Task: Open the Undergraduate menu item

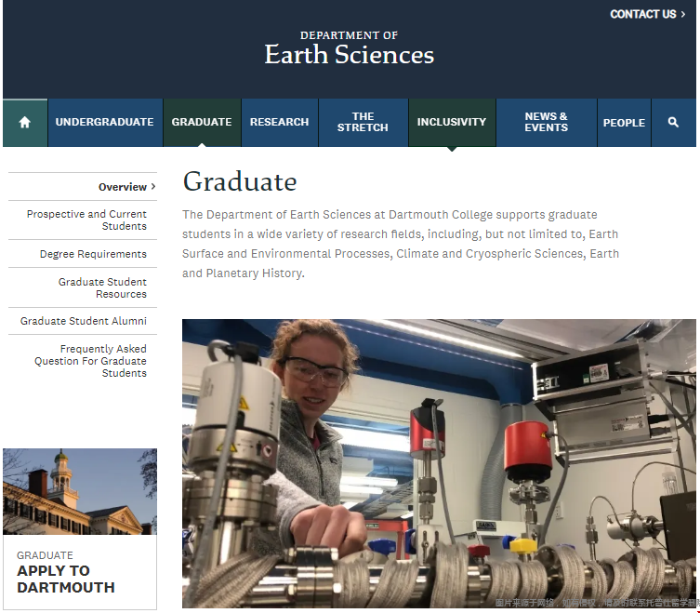Action: 104,123
